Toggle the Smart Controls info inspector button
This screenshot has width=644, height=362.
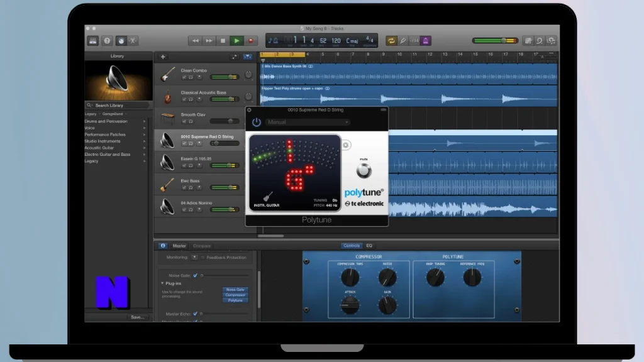[163, 246]
